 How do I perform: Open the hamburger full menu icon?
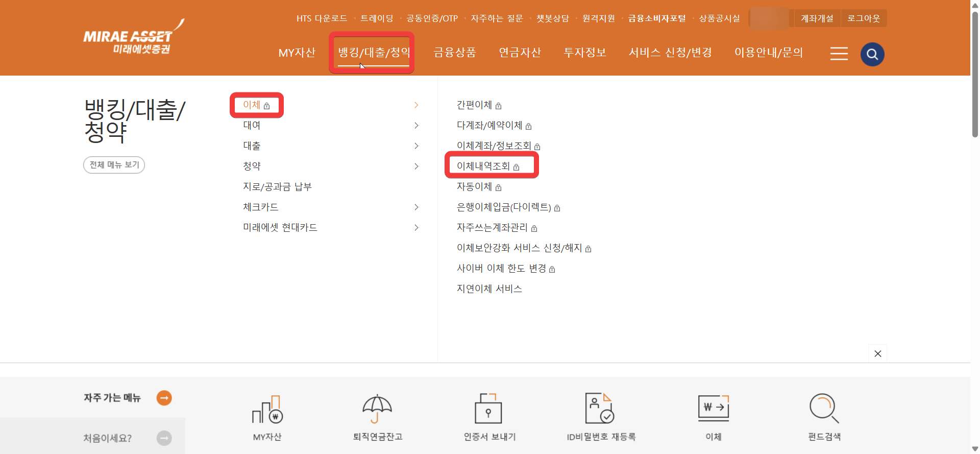tap(839, 54)
